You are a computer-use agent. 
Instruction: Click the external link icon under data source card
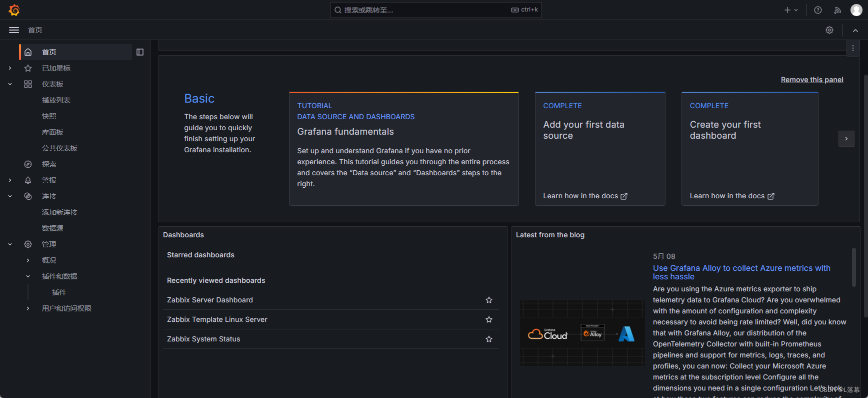click(x=624, y=196)
